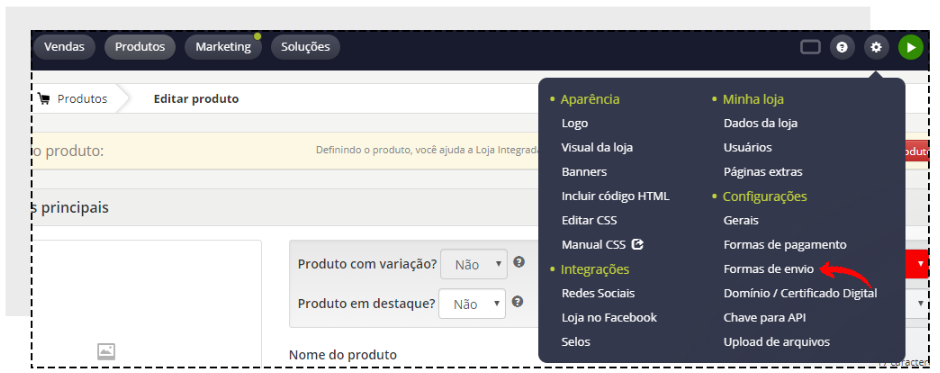Click help icon beside Produto com variação
The height and width of the screenshot is (373, 940).
[x=519, y=262]
